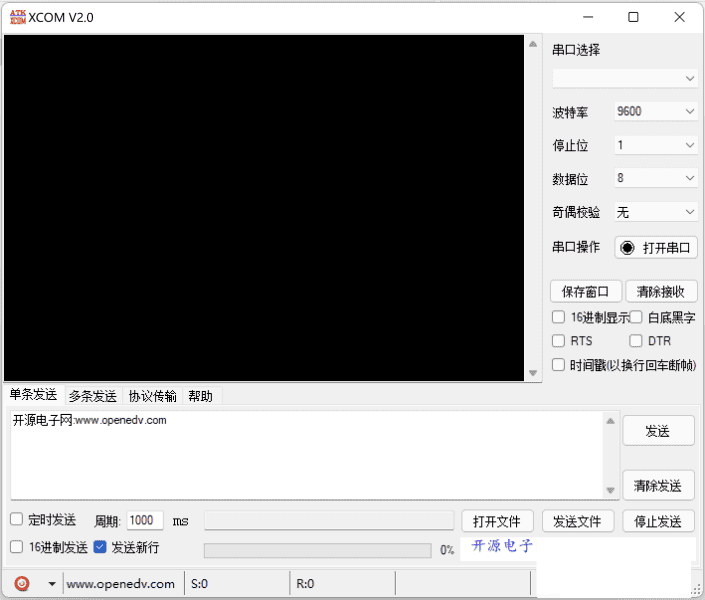Select the 单条发送 tab

[34, 394]
